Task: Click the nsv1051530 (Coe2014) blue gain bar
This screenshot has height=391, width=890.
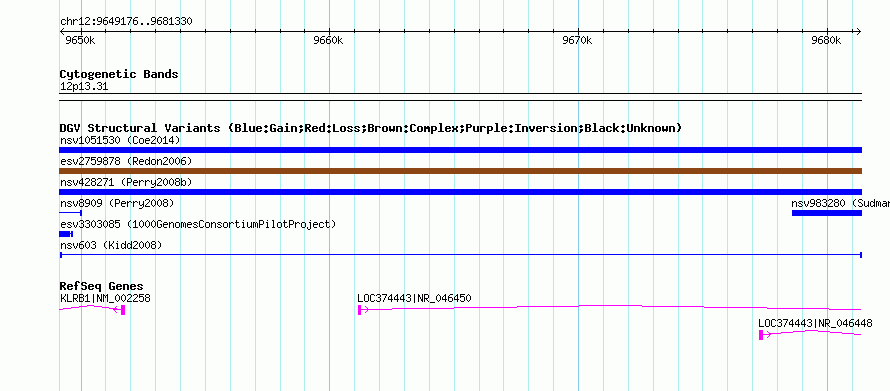Action: point(460,150)
